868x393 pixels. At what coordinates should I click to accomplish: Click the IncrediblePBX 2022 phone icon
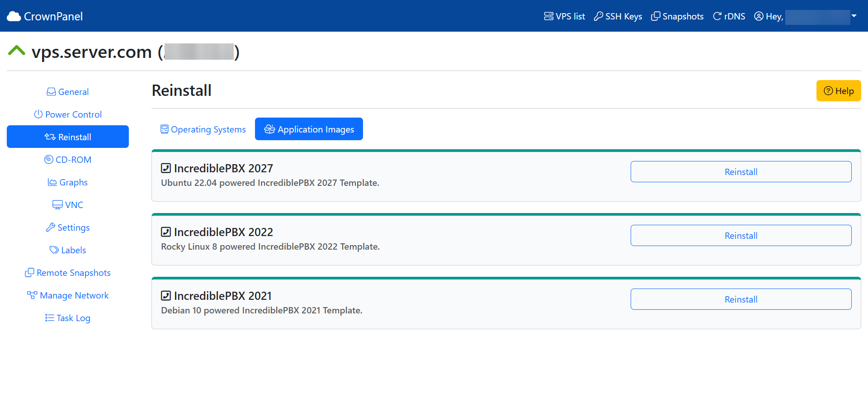[x=166, y=232]
